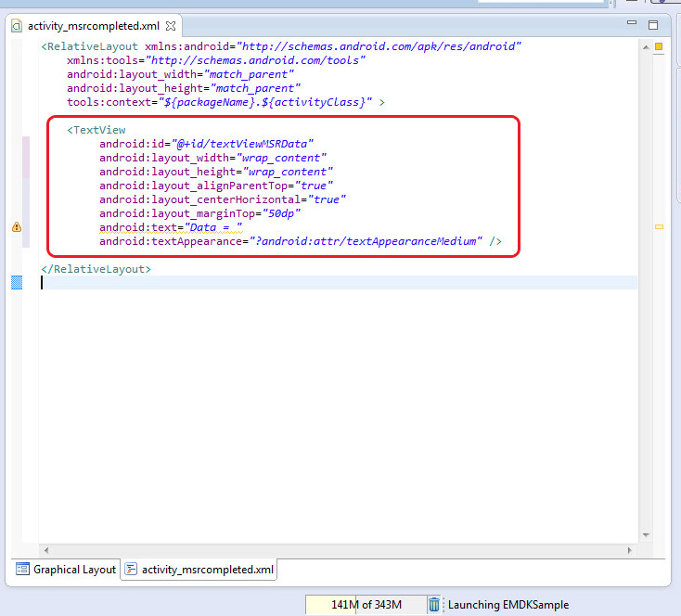This screenshot has width=681, height=616.
Task: Click the warning marker beside android:text line
Action: point(16,226)
